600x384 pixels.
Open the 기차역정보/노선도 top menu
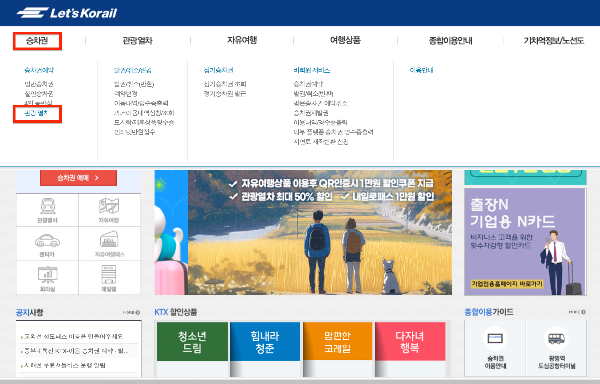[553, 41]
